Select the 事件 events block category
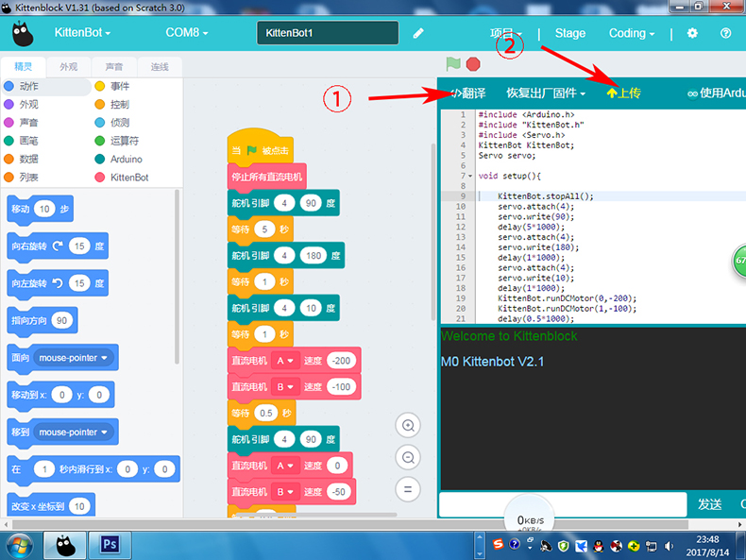 (x=120, y=86)
